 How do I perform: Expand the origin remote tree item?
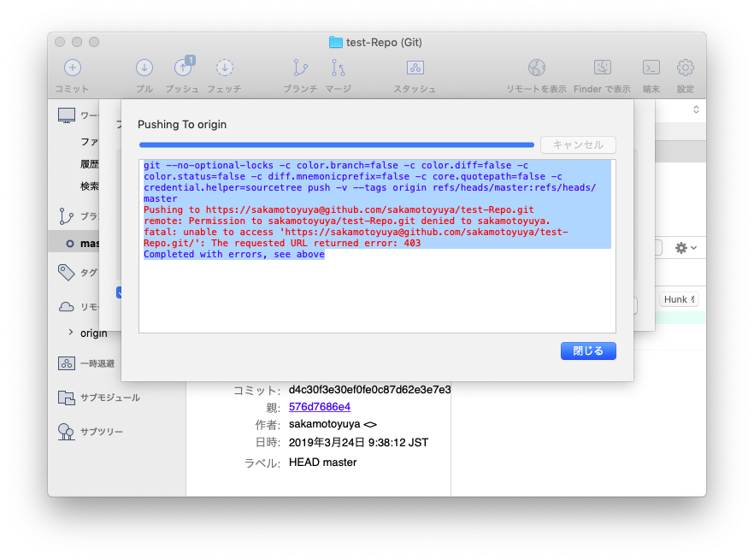point(70,333)
